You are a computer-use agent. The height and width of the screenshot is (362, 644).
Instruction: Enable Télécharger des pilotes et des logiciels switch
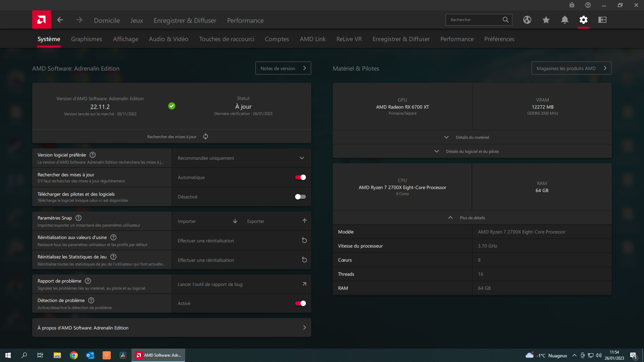click(x=300, y=197)
